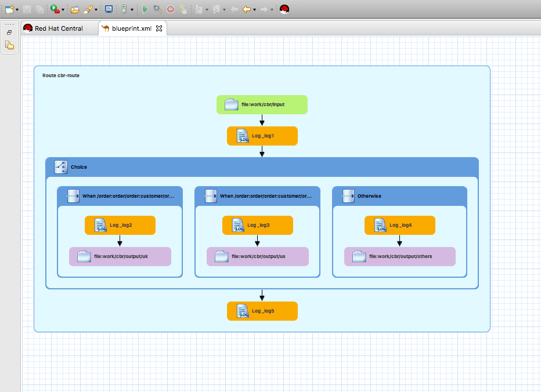Screen dimensions: 541x392
Task: Open the Project Explorer icon in left sidebar
Action: 9,45
